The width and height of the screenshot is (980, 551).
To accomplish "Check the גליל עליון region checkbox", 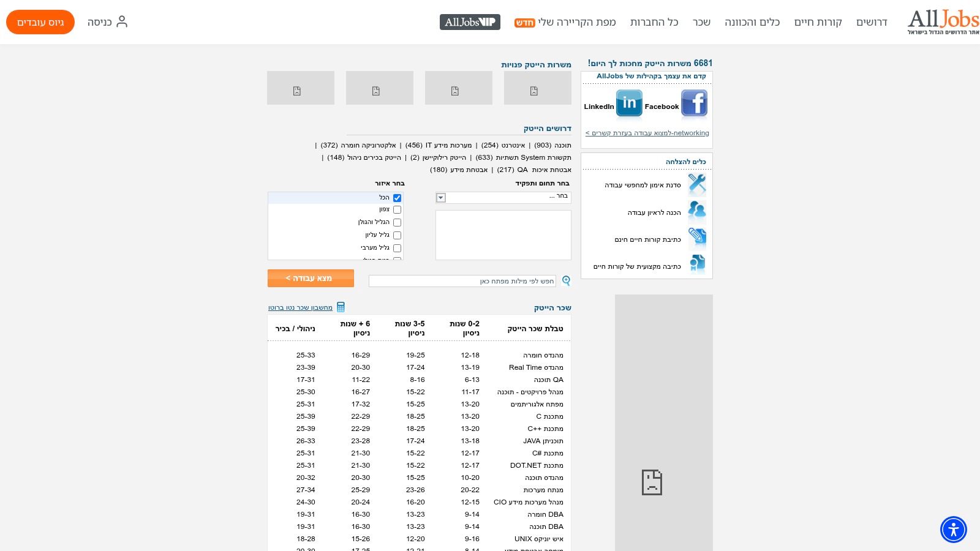I will (x=397, y=235).
